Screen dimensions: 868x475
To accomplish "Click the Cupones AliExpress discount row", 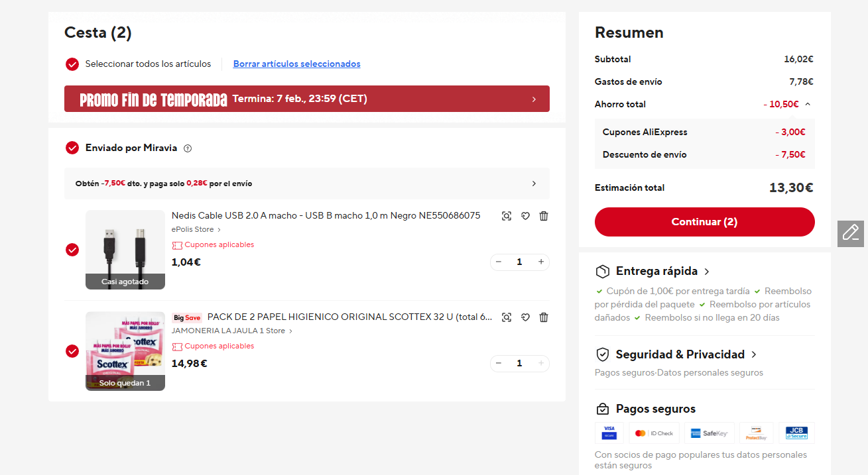I will 705,132.
